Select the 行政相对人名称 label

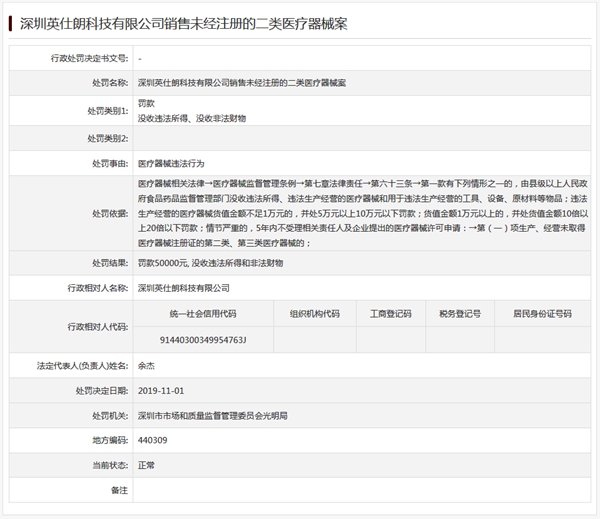tap(98, 288)
